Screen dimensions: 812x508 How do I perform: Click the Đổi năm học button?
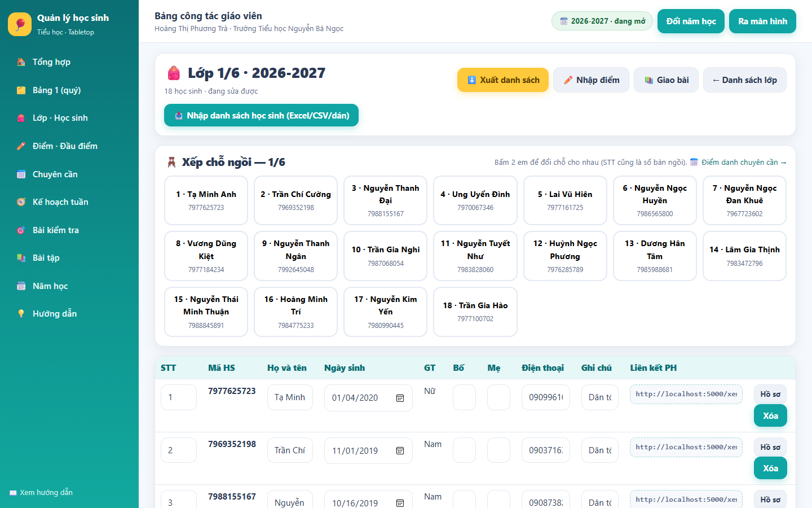[x=691, y=21]
